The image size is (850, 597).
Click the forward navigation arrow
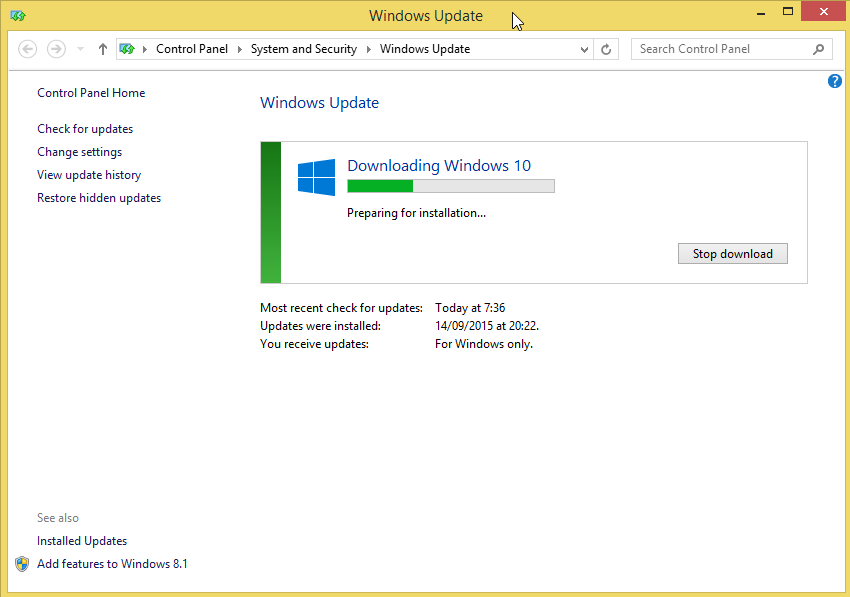(55, 48)
